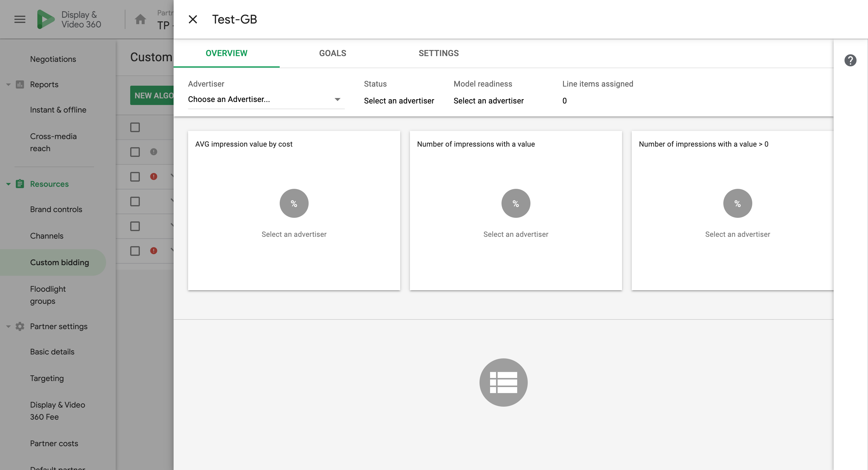Viewport: 868px width, 470px height.
Task: Collapse the Reports section arrow
Action: click(8, 84)
